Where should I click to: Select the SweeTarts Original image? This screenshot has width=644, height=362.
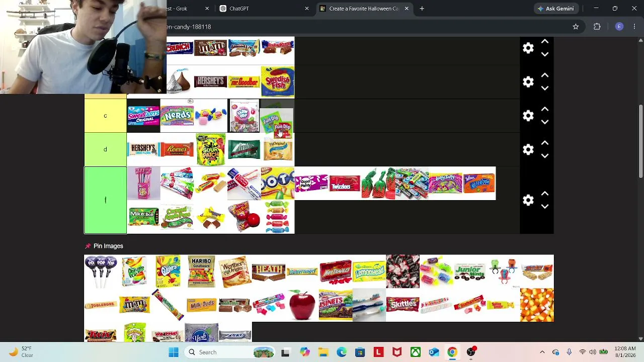[143, 116]
